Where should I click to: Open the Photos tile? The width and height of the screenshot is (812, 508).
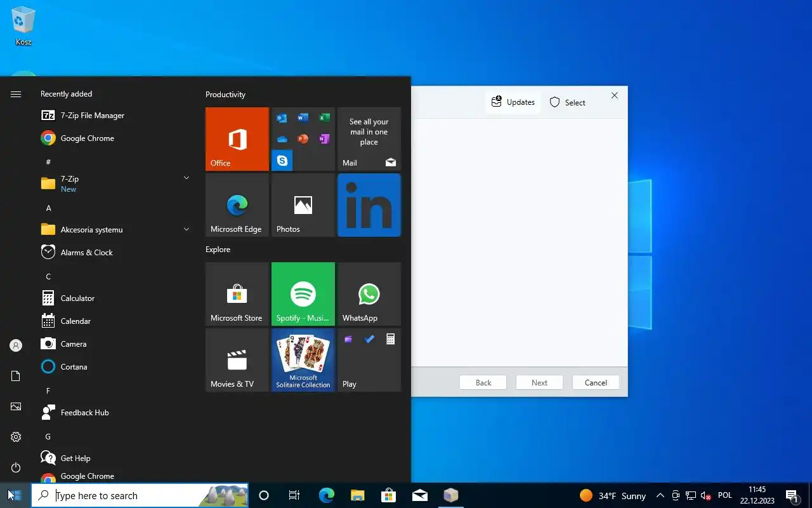[x=303, y=205]
